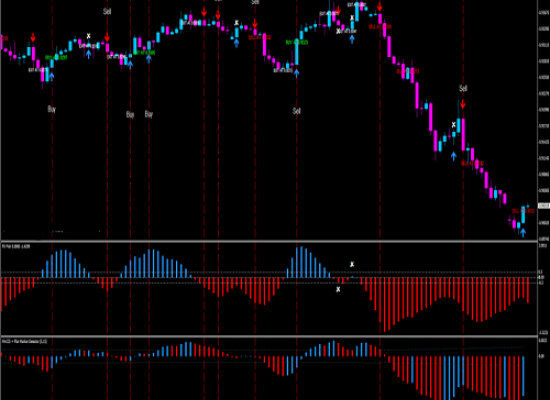Click the red arrow below rightmost Sell label

point(463,104)
